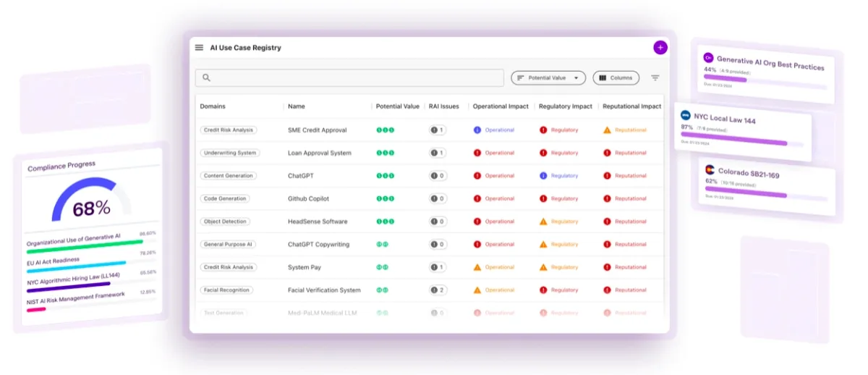The image size is (868, 375).
Task: Focus the registry search input field
Action: pyautogui.click(x=354, y=78)
